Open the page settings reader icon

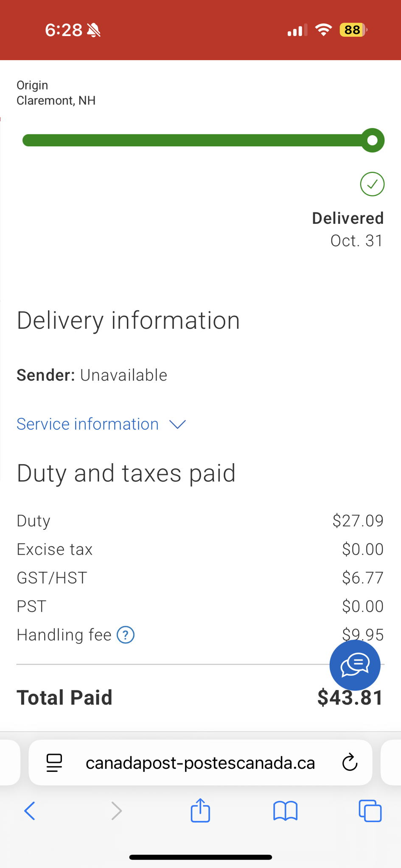pyautogui.click(x=54, y=763)
